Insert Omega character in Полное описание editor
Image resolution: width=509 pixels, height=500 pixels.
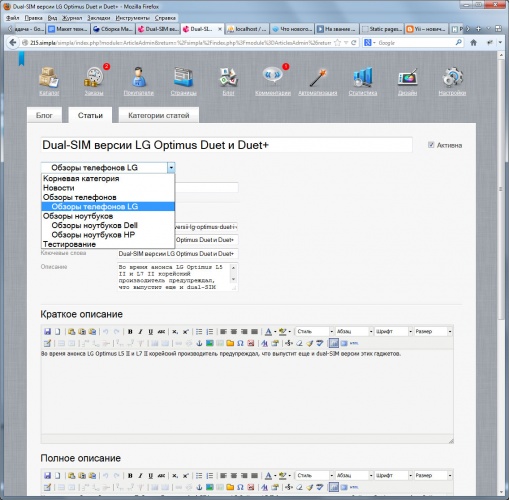click(240, 487)
